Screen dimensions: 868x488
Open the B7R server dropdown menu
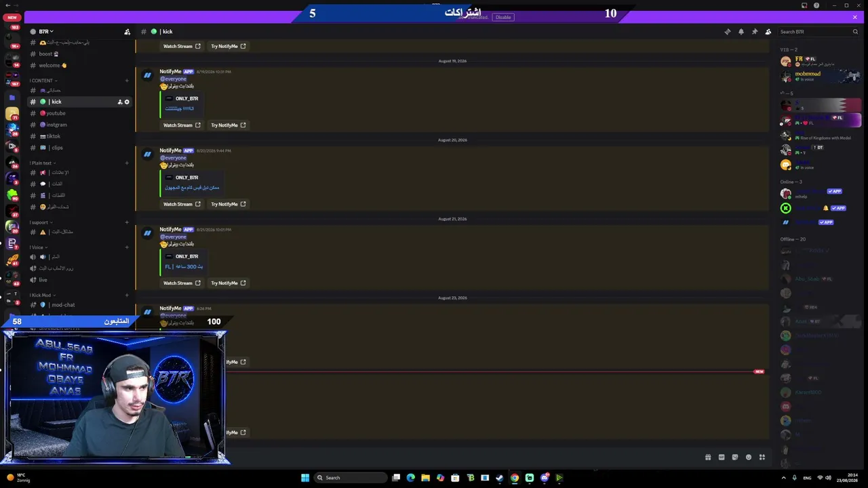pyautogui.click(x=46, y=32)
